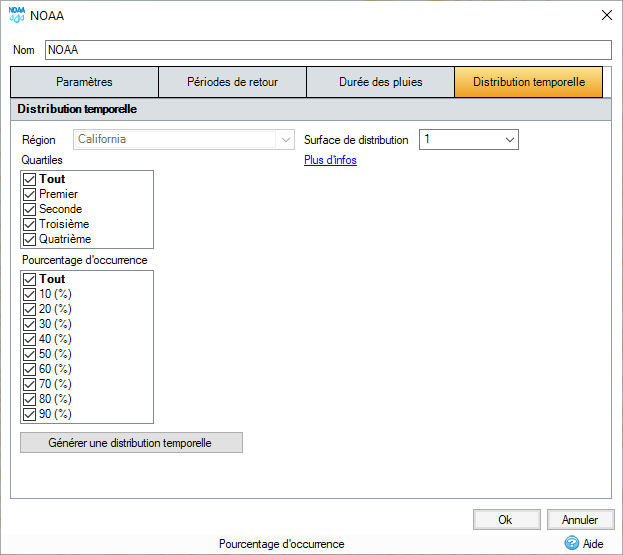
Task: Uncheck the Tout quartiles checkbox
Action: pyautogui.click(x=29, y=179)
